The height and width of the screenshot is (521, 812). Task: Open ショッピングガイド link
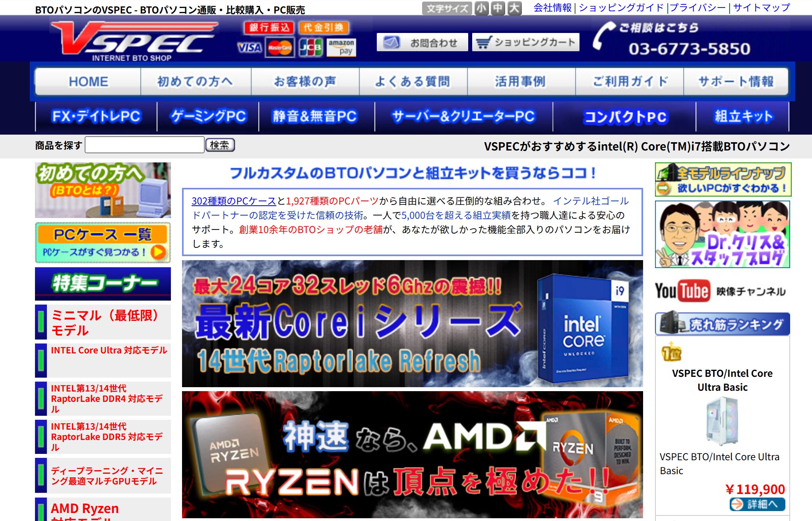click(621, 8)
